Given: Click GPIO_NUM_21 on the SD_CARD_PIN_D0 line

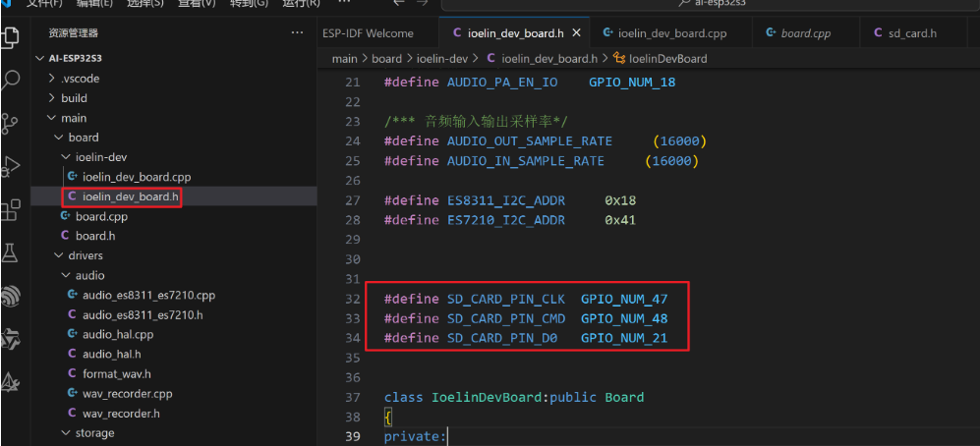Looking at the screenshot, I should tap(624, 338).
